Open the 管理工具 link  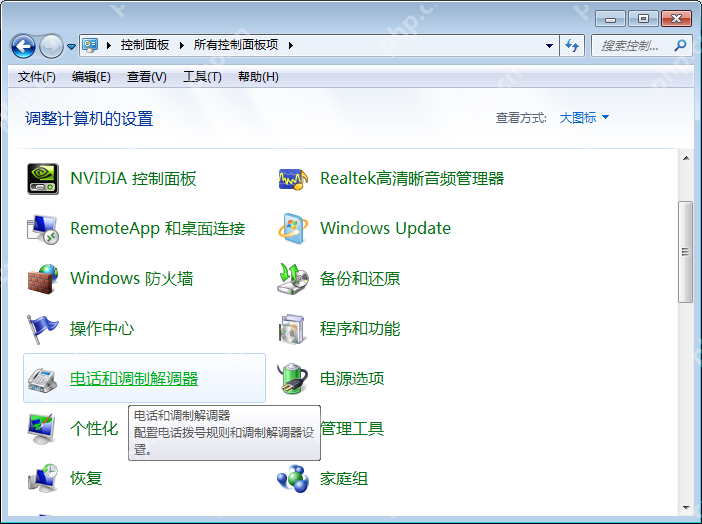pyautogui.click(x=353, y=429)
